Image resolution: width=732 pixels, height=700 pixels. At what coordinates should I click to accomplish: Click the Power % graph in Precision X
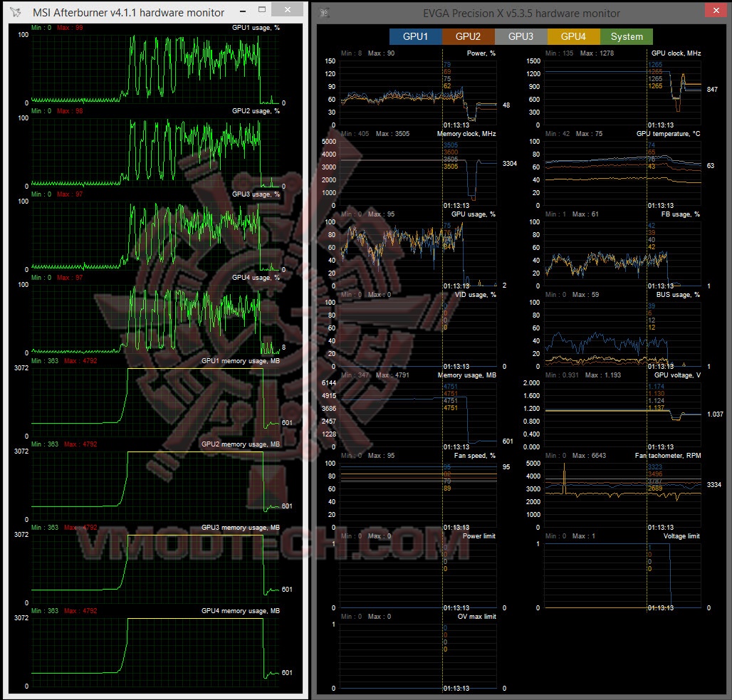[x=419, y=93]
